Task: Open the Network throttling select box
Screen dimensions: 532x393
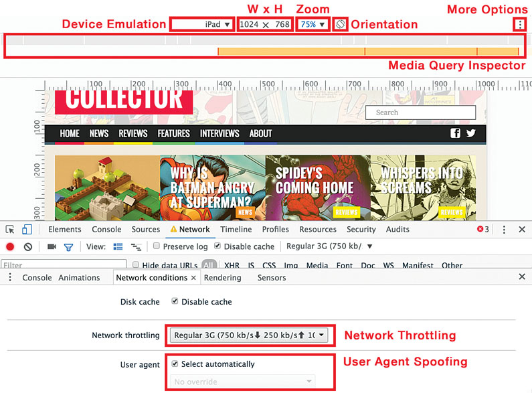Action: tap(249, 335)
